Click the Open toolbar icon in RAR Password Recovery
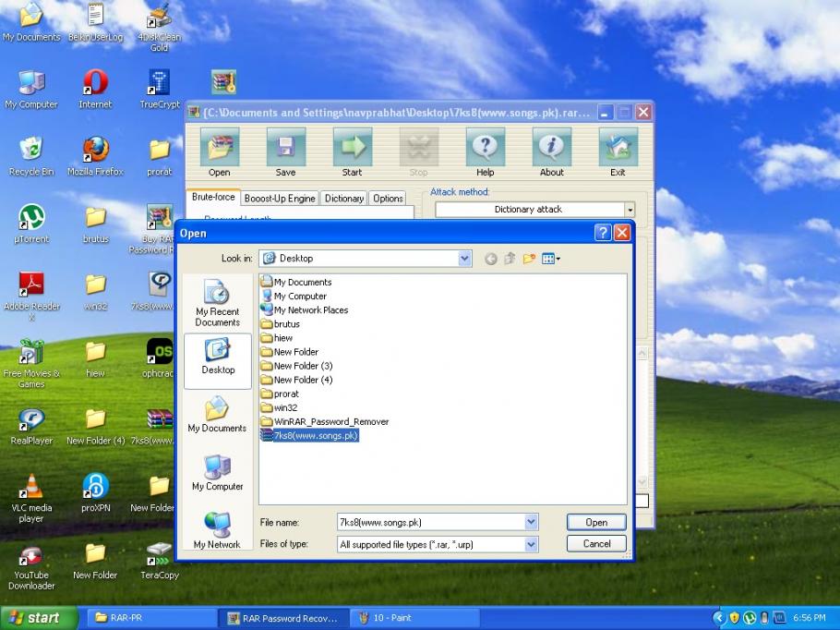The width and height of the screenshot is (840, 630). tap(220, 147)
